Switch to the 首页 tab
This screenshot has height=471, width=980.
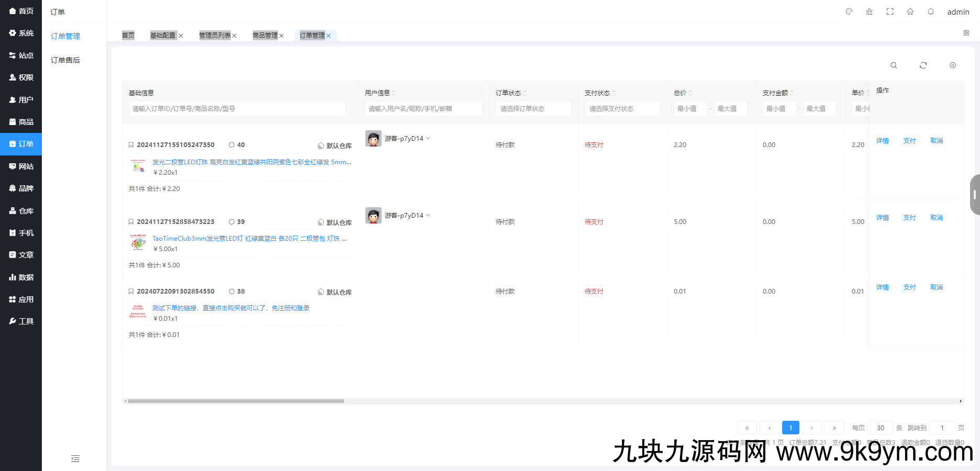[x=128, y=35]
